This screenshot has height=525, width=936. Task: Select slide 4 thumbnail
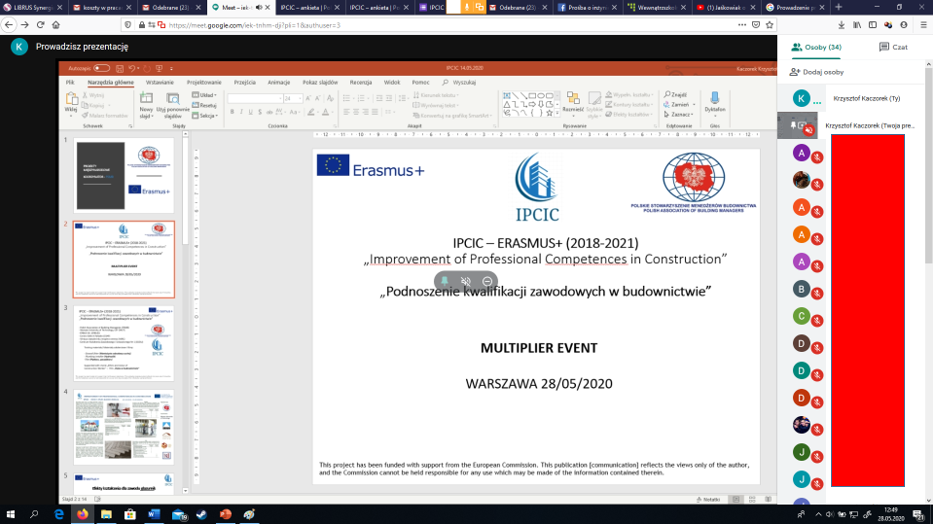tap(124, 428)
